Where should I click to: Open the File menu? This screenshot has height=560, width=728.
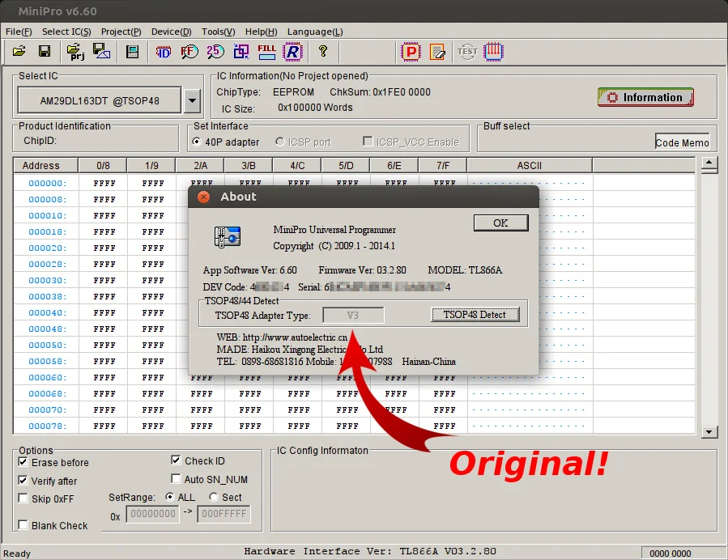[x=19, y=32]
